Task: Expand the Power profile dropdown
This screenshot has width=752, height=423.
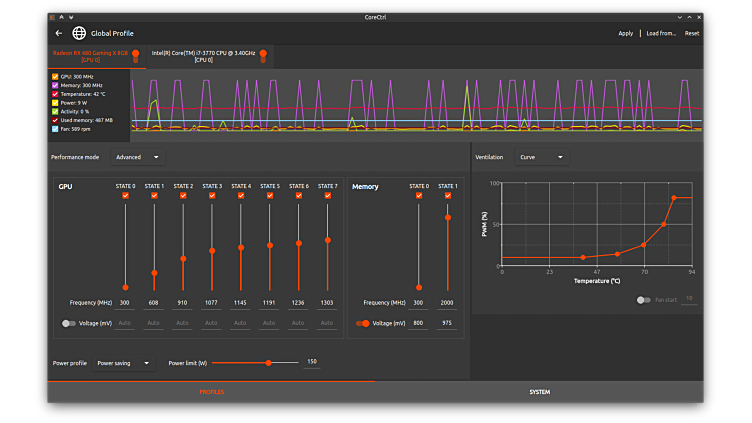Action: point(124,363)
